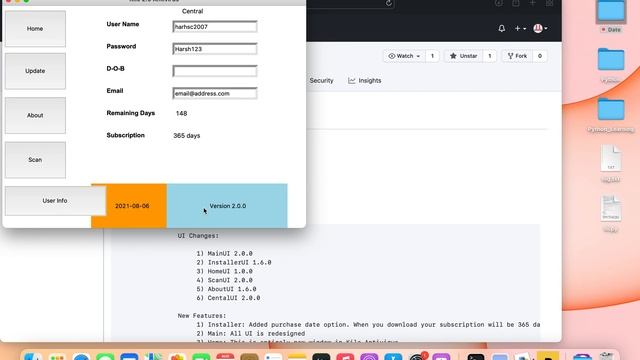Switch to the Insights tab
Image resolution: width=640 pixels, height=360 pixels.
tap(364, 81)
